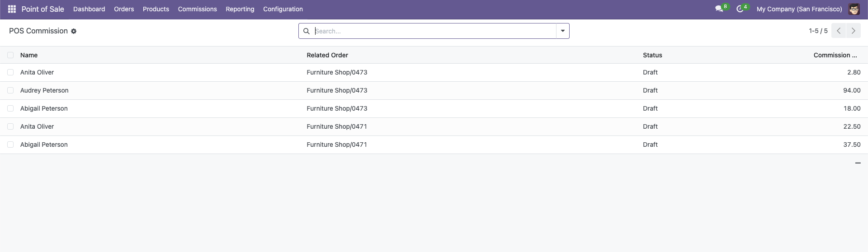Image resolution: width=868 pixels, height=252 pixels.
Task: Open the Reporting menu
Action: [x=240, y=9]
